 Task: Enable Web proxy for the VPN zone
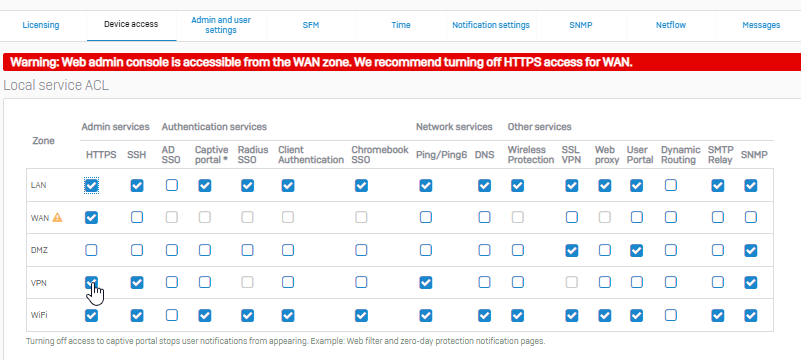point(605,282)
